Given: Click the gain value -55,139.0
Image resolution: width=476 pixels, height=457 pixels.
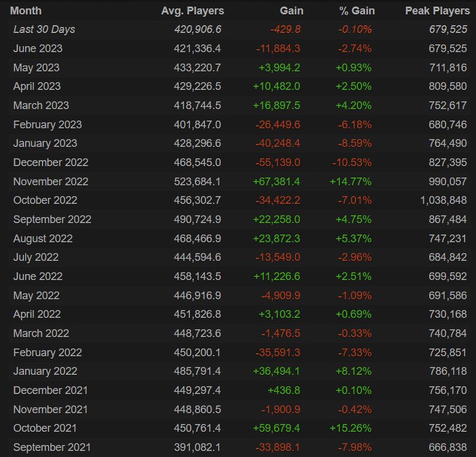Looking at the screenshot, I should pyautogui.click(x=278, y=163).
